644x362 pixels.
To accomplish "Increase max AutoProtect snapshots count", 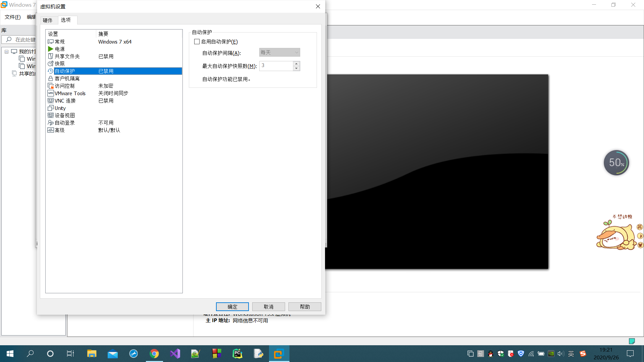I will (296, 63).
